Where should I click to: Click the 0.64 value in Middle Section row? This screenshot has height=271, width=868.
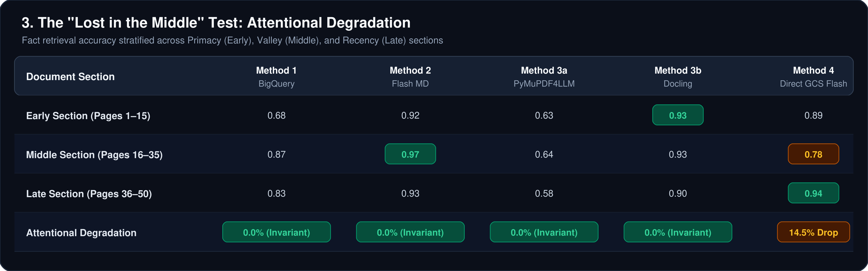pyautogui.click(x=544, y=154)
